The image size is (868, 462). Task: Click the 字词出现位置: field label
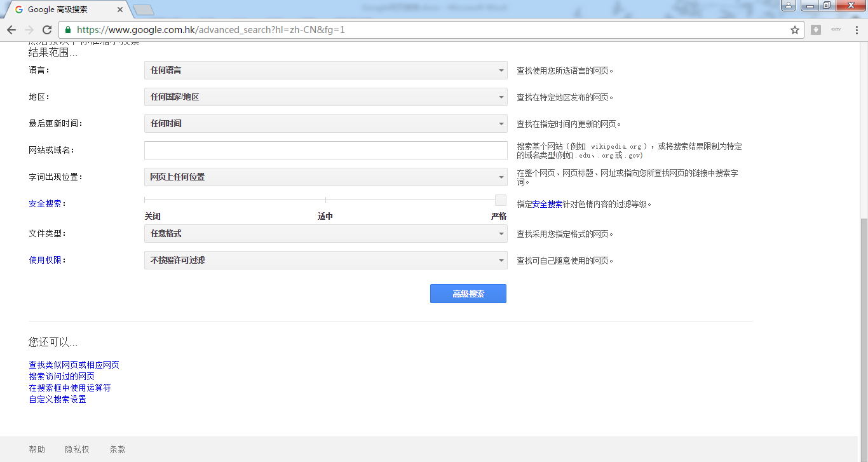55,177
